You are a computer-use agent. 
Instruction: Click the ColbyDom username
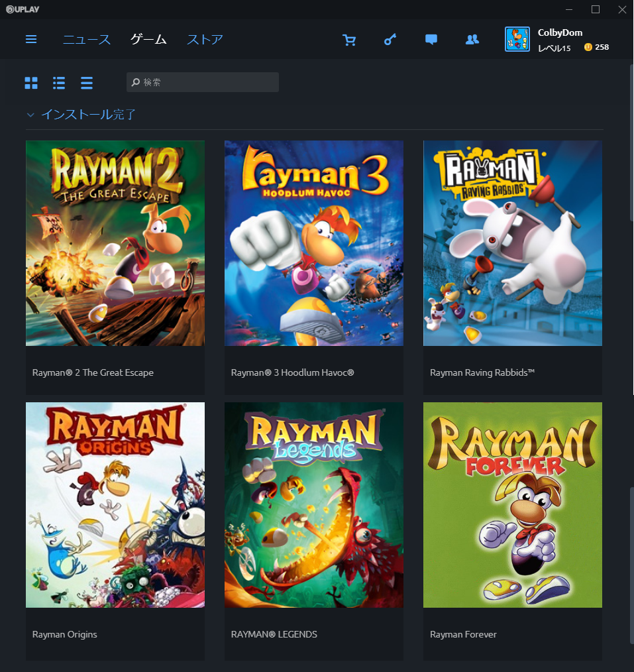pos(560,32)
